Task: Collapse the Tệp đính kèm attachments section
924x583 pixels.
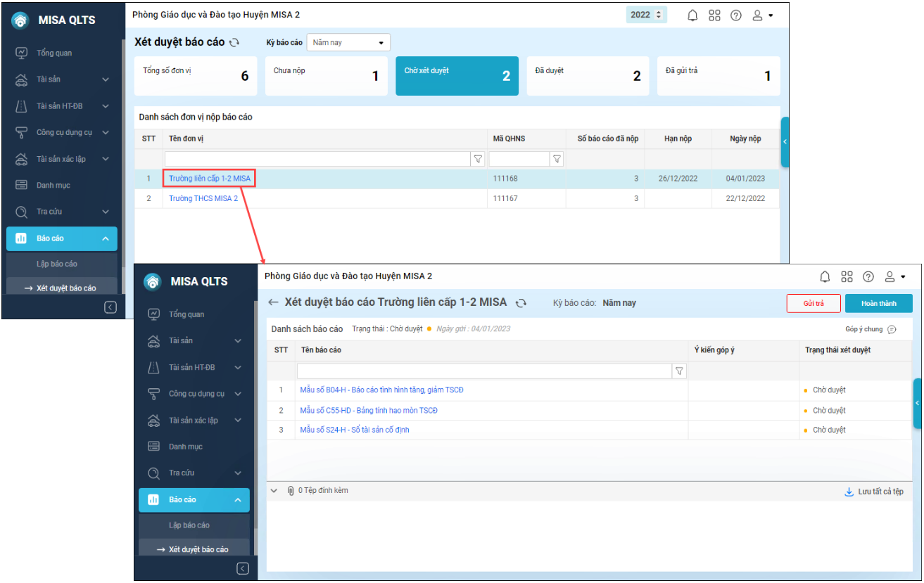Action: coord(274,491)
